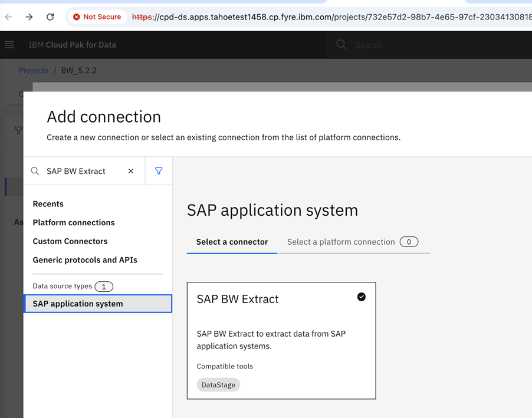This screenshot has width=532, height=418.
Task: Select the browser URL address field
Action: tap(331, 17)
